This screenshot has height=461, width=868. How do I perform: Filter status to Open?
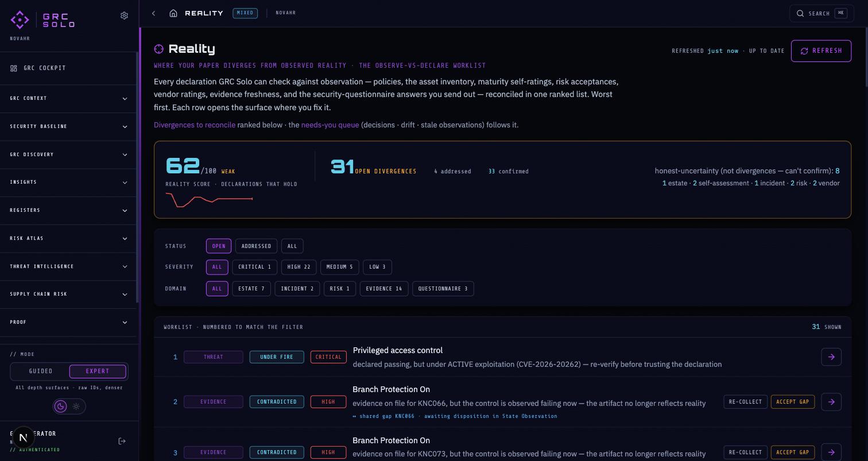[219, 246]
